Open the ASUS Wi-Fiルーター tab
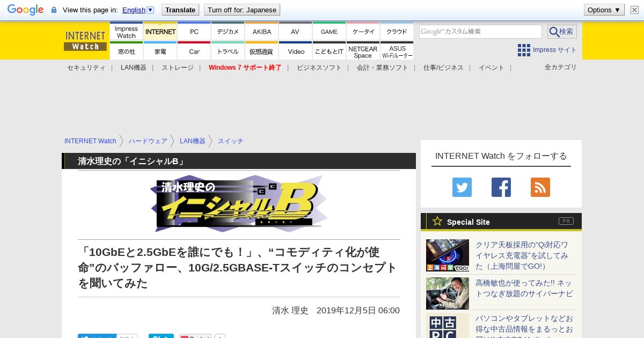644x338 pixels. [x=397, y=51]
